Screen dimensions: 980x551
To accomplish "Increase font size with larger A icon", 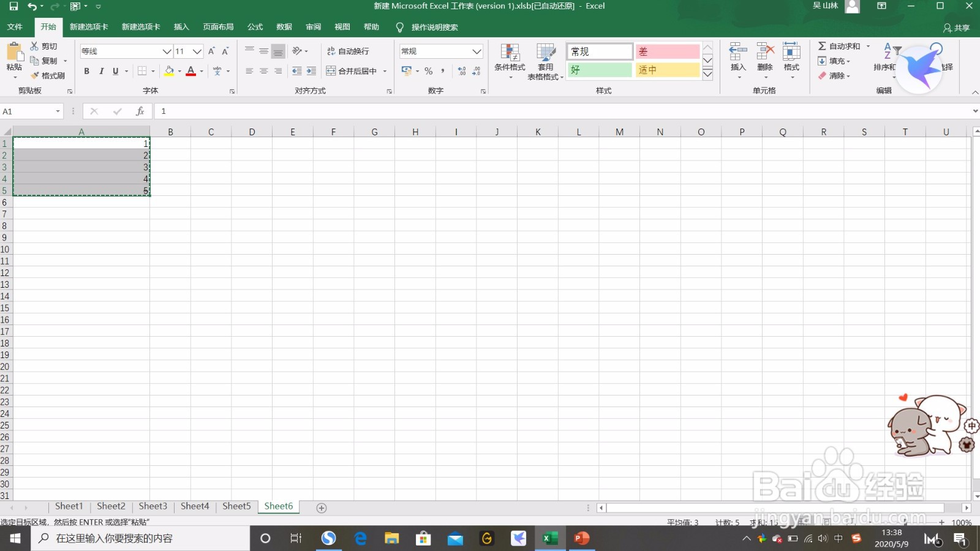I will click(211, 51).
